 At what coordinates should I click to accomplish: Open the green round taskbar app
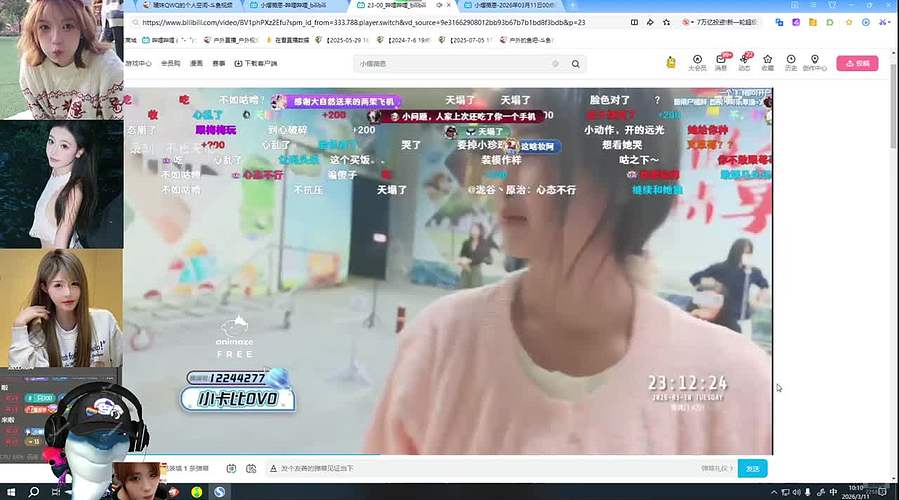point(197,492)
